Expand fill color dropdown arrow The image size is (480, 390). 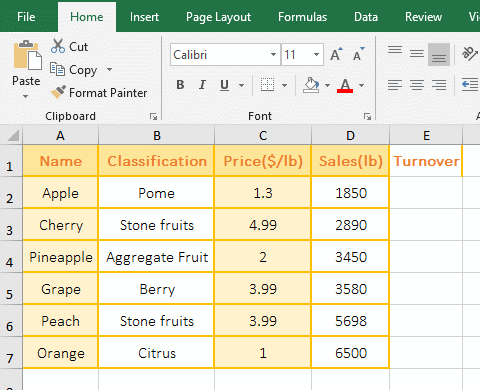click(x=327, y=85)
